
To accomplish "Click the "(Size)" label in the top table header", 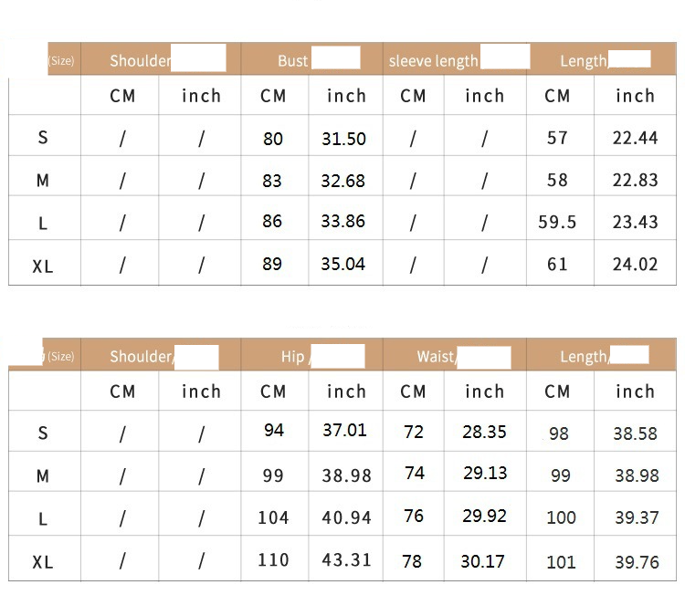I will point(61,61).
